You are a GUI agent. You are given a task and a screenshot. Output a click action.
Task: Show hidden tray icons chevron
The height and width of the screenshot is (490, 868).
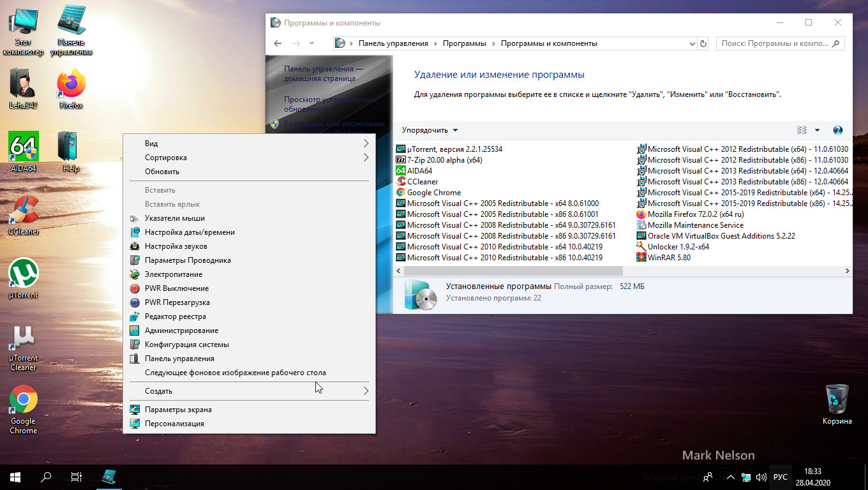[x=730, y=477]
